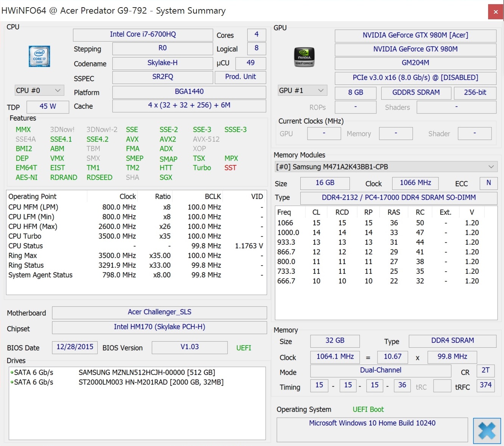Click the Windows 10 Home Build 10240 field
The image size is (504, 446).
372,430
